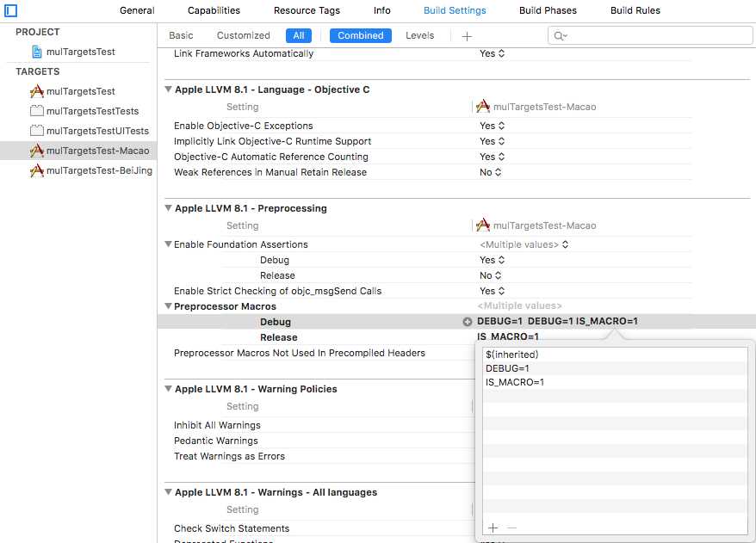This screenshot has width=756, height=543.
Task: Change Implicitly Link Objective-C Runtime Support value
Action: pos(492,141)
